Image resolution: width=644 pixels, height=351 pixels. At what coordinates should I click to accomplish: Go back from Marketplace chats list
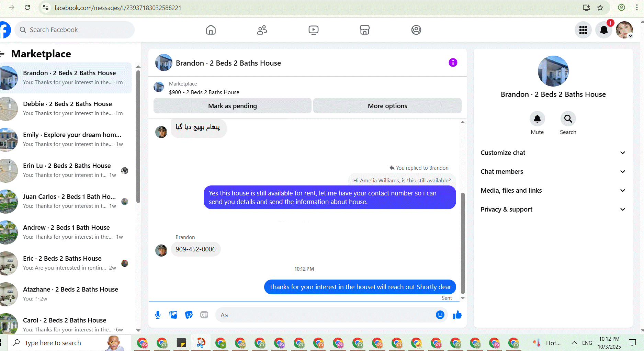(3, 54)
